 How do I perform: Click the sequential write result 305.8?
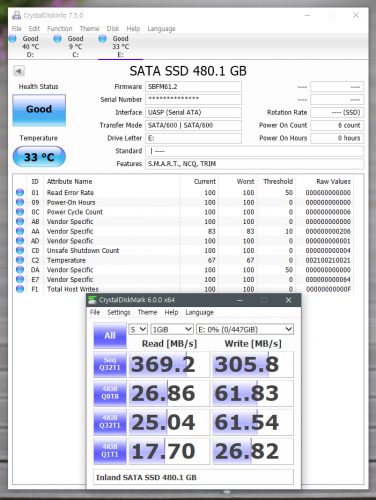point(253,364)
